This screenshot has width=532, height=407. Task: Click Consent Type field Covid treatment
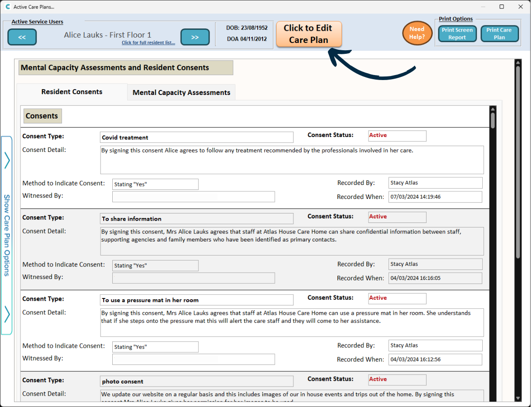coord(197,137)
